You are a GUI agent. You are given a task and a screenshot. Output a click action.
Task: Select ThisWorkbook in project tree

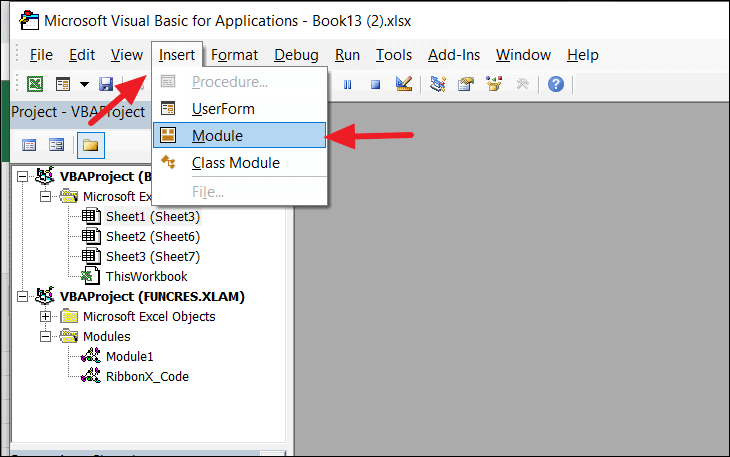147,276
